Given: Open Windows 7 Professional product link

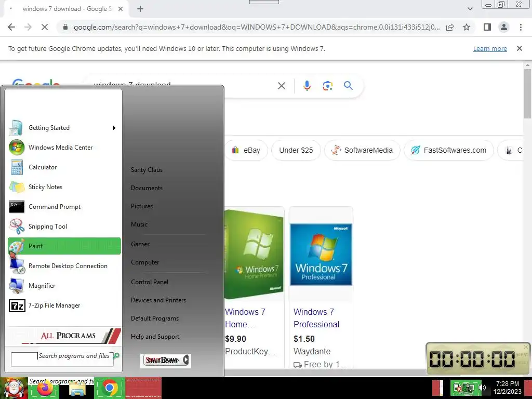Looking at the screenshot, I should tap(316, 318).
